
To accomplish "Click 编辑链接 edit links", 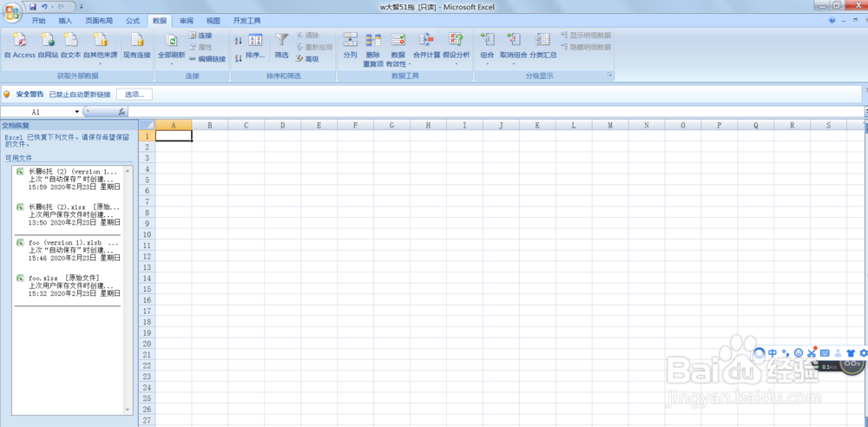I will coord(207,59).
